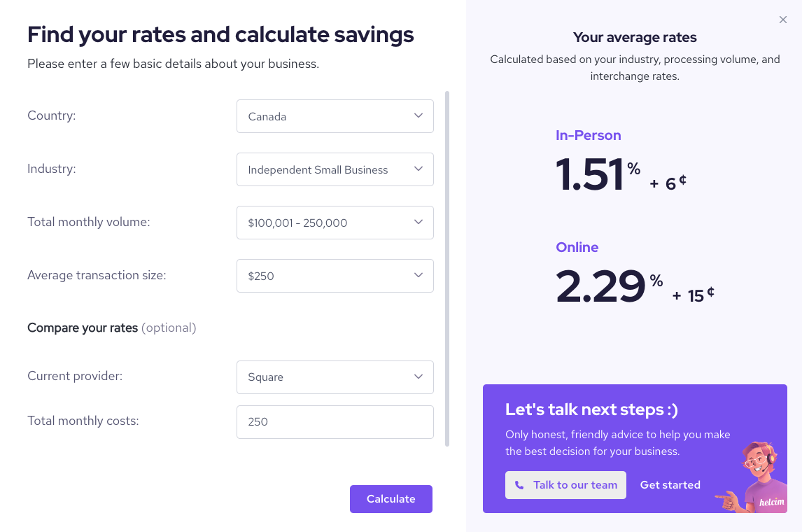Click the Online rate heading
Viewport: 802px width, 532px height.
click(577, 247)
